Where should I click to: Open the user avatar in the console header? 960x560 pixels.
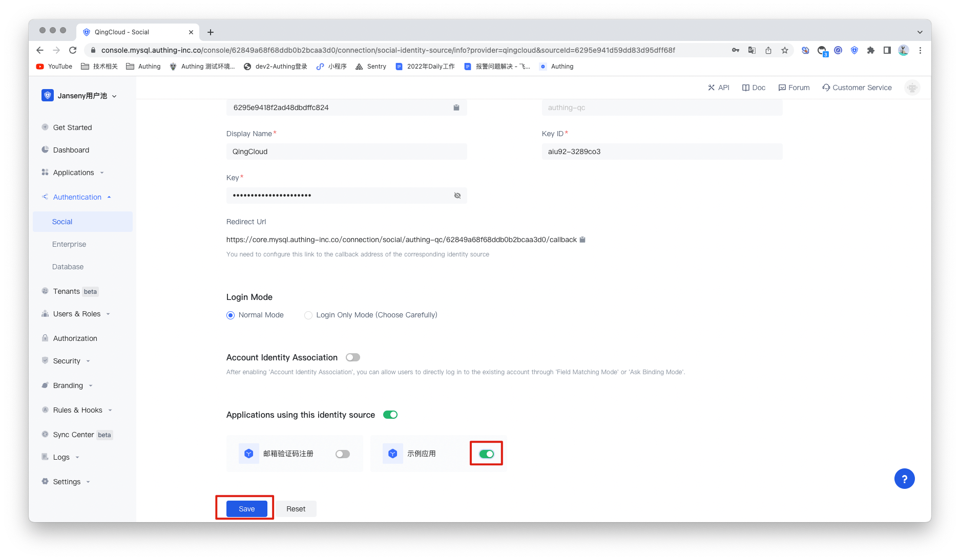click(x=912, y=88)
